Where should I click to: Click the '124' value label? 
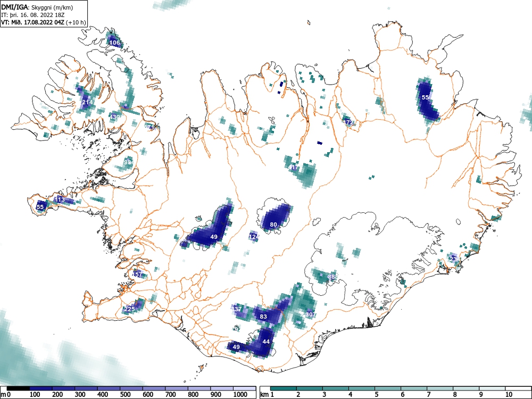tap(254, 237)
